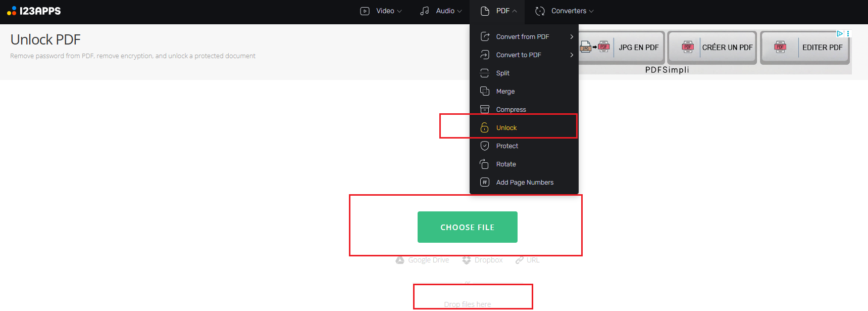Viewport: 868px width, 311px height.
Task: Select Unlock in the PDF menu
Action: pyautogui.click(x=524, y=127)
